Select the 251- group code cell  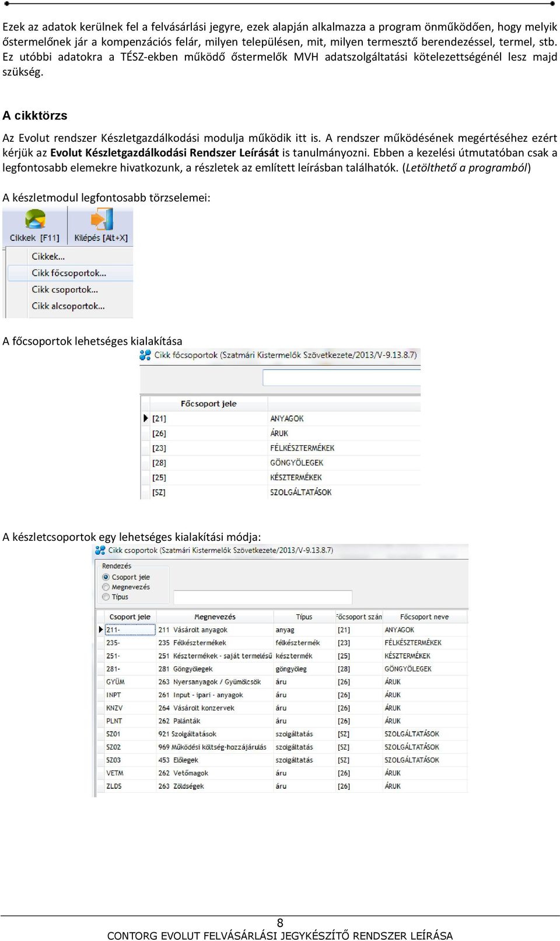pyautogui.click(x=130, y=656)
